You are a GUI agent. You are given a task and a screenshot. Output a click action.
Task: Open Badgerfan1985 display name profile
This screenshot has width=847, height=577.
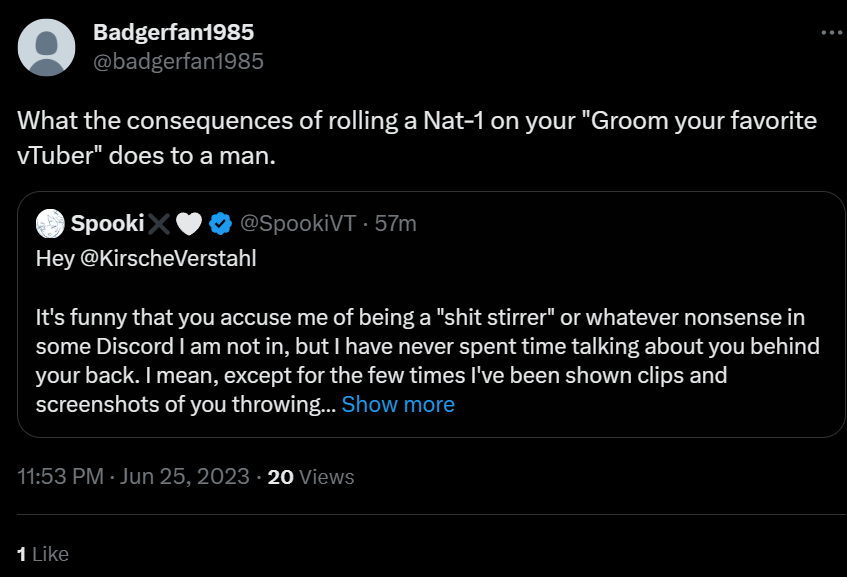coord(173,32)
